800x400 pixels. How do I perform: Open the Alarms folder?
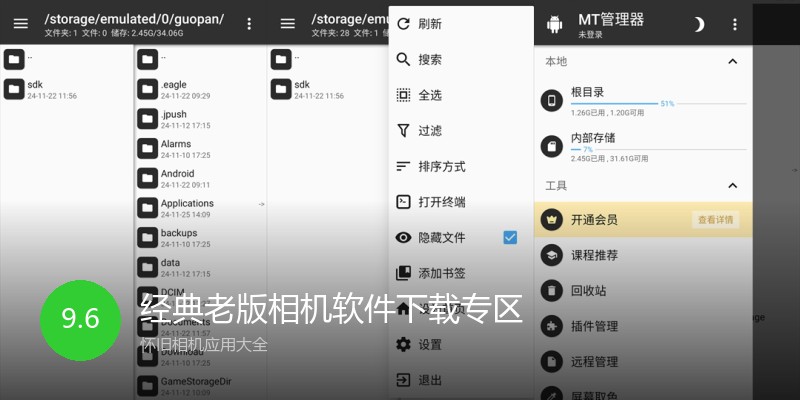click(x=200, y=148)
